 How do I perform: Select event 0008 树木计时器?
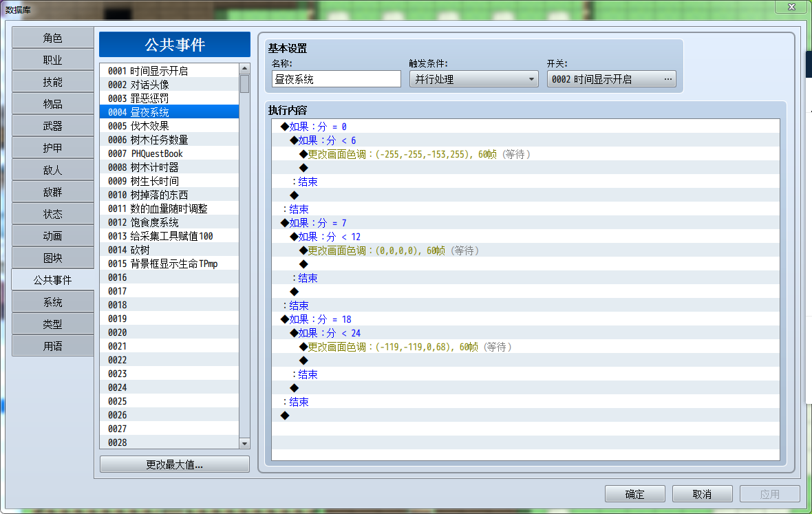(169, 167)
